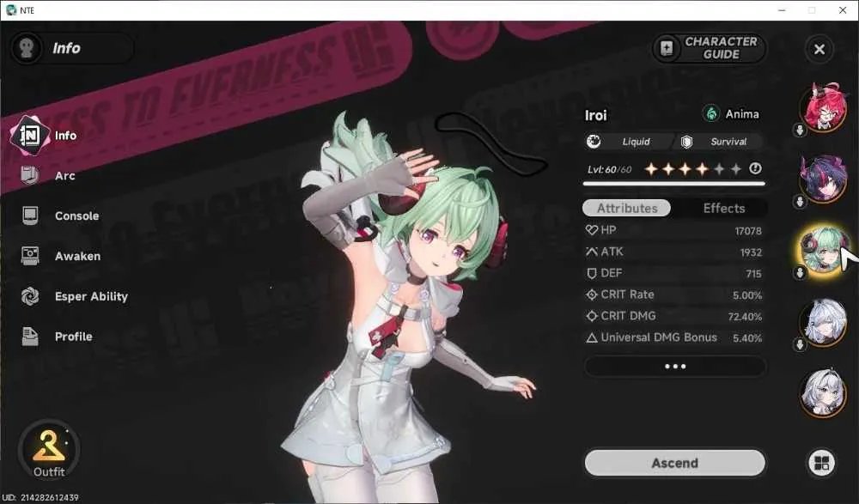Click the CRIT Rate row
This screenshot has width=859, height=504.
pyautogui.click(x=673, y=295)
